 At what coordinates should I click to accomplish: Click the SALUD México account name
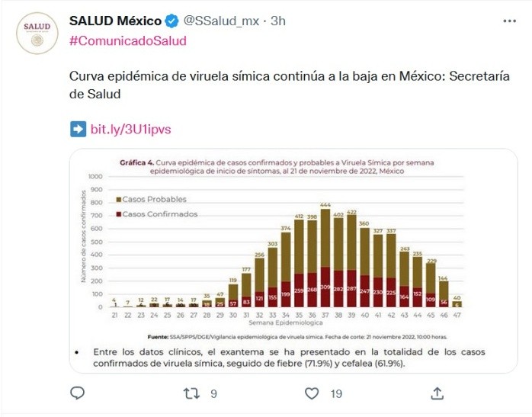pyautogui.click(x=115, y=21)
